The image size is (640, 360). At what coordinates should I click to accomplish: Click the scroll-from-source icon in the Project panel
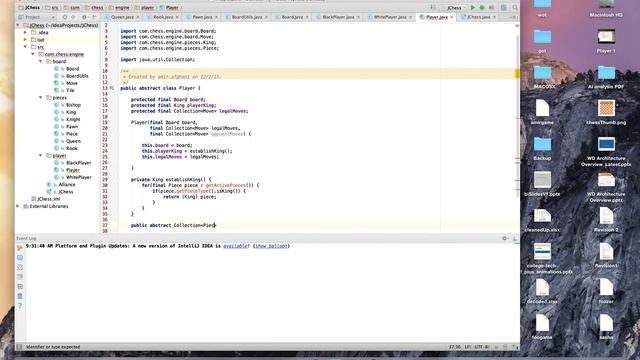64,17
